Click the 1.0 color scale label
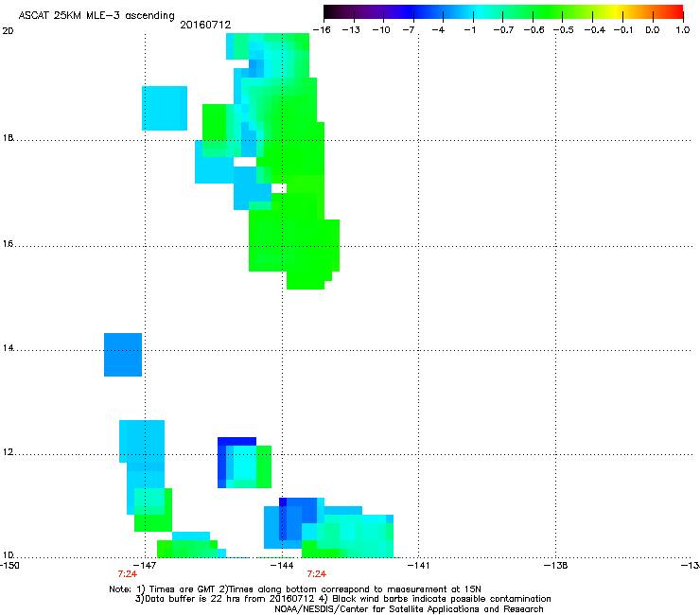Screen dimensions: 700x615 pos(683,30)
